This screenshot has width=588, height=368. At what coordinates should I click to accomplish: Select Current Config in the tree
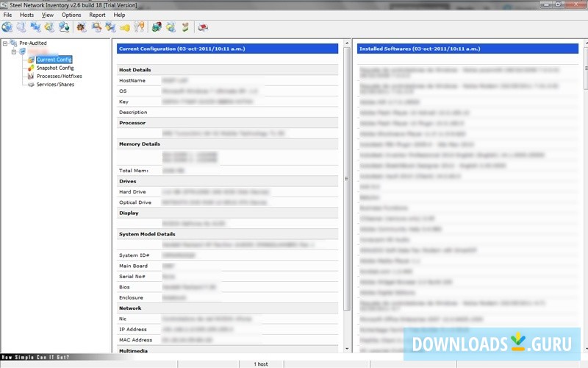[54, 60]
